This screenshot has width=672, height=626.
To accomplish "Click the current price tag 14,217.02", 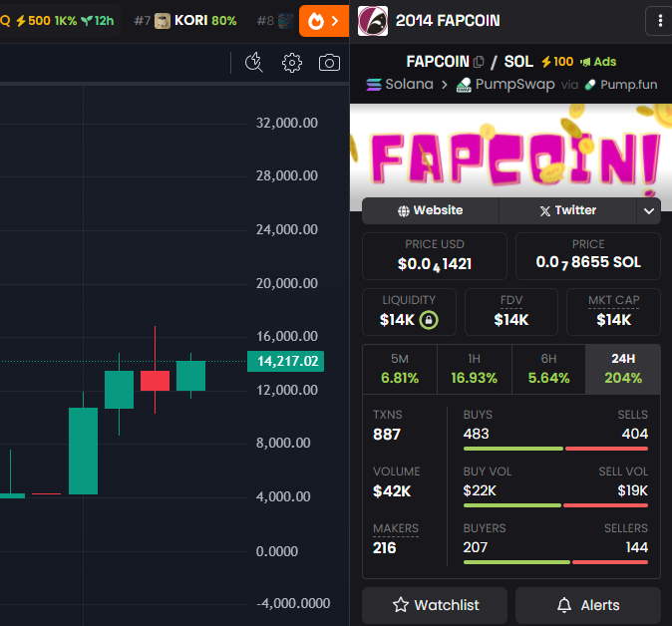I will 286,361.
